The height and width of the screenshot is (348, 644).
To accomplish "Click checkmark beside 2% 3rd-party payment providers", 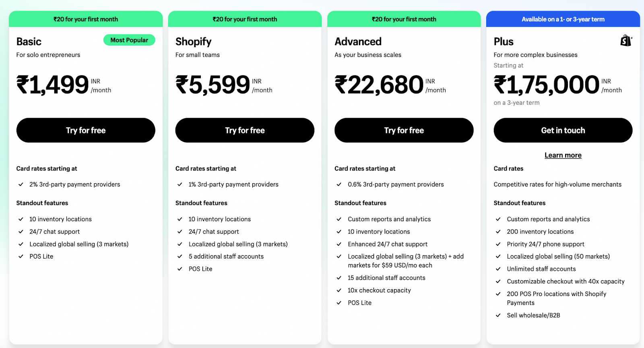I will 21,184.
